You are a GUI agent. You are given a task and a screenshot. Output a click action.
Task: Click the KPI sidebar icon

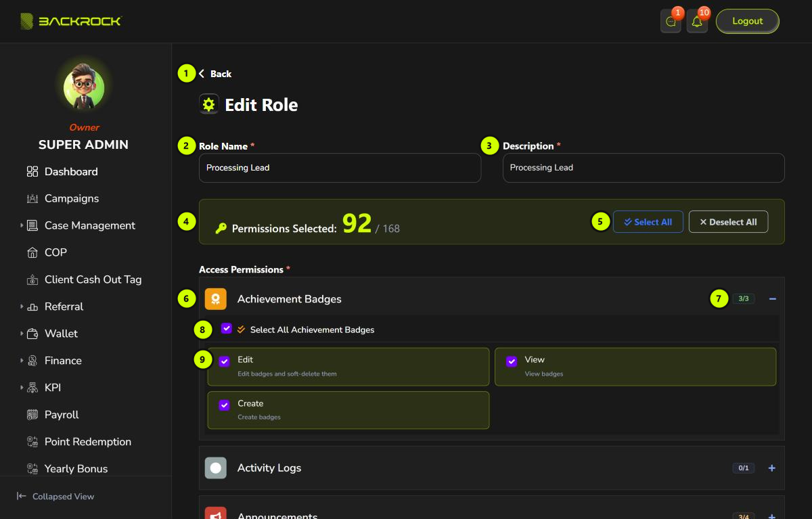(32, 388)
